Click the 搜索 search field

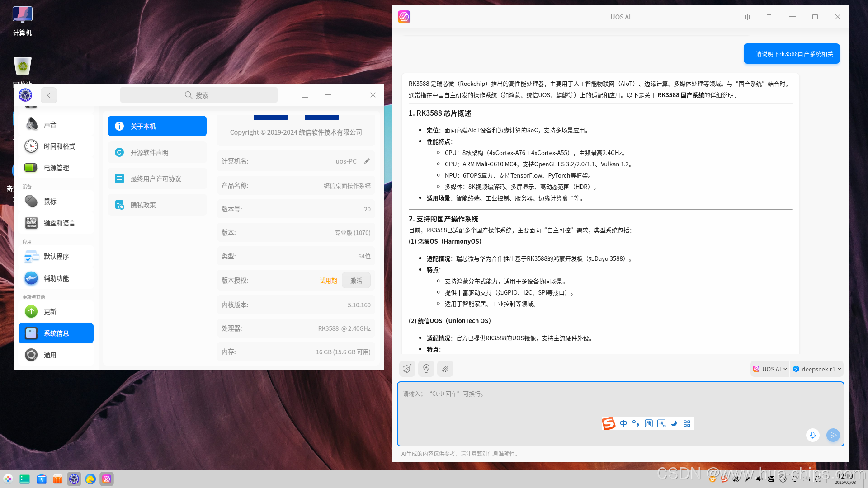pyautogui.click(x=198, y=95)
